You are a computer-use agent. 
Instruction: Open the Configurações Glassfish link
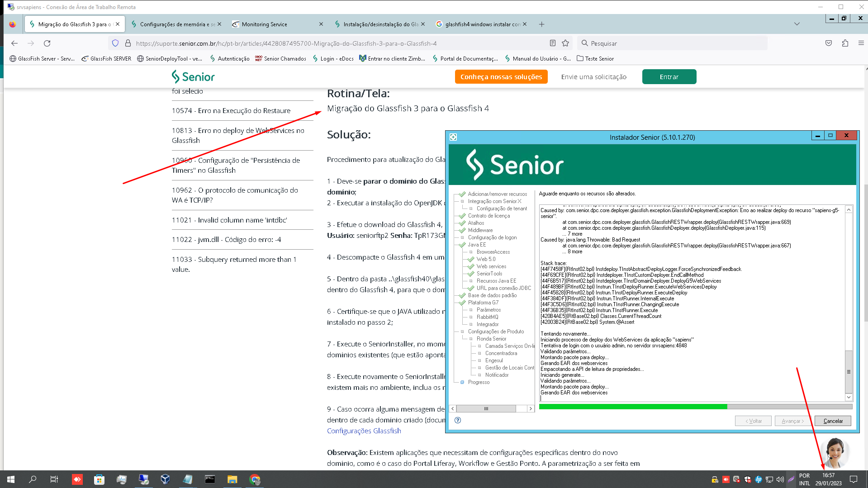pos(364,431)
